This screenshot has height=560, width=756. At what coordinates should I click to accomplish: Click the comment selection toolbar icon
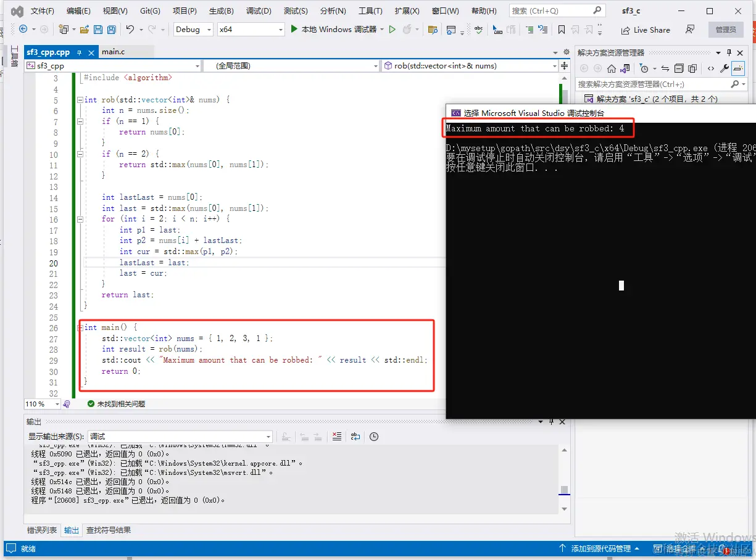coord(529,30)
